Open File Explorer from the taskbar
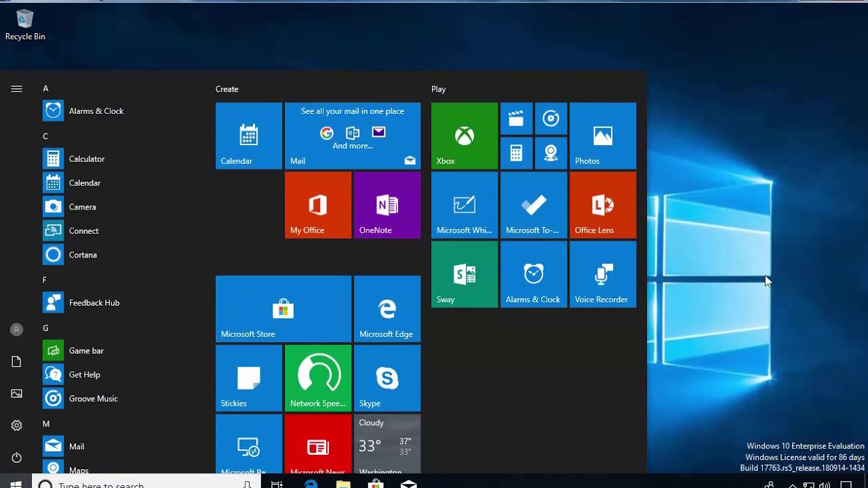This screenshot has height=488, width=868. (343, 483)
